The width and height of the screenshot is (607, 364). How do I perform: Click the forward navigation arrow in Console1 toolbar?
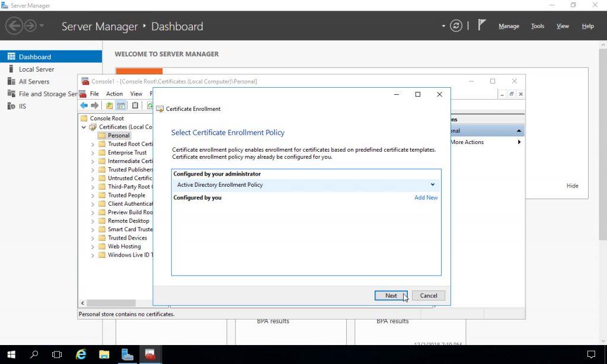pos(94,105)
